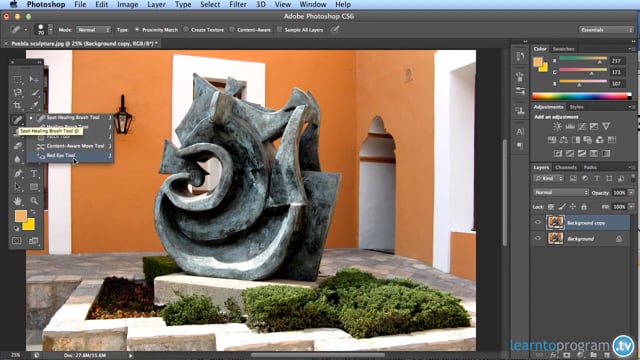The image size is (640, 360).
Task: Select the Crop tool
Action: pyautogui.click(x=17, y=106)
